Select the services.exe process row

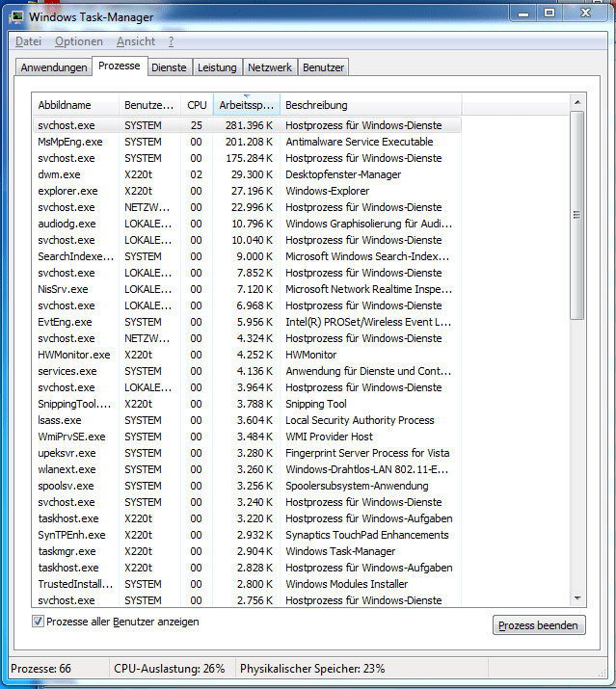(x=247, y=371)
